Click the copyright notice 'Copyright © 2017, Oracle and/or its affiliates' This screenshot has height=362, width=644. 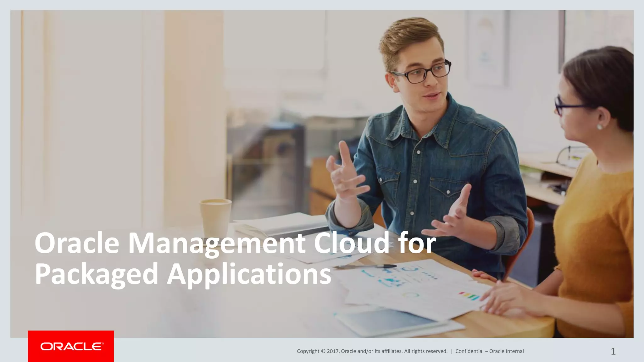pyautogui.click(x=350, y=351)
